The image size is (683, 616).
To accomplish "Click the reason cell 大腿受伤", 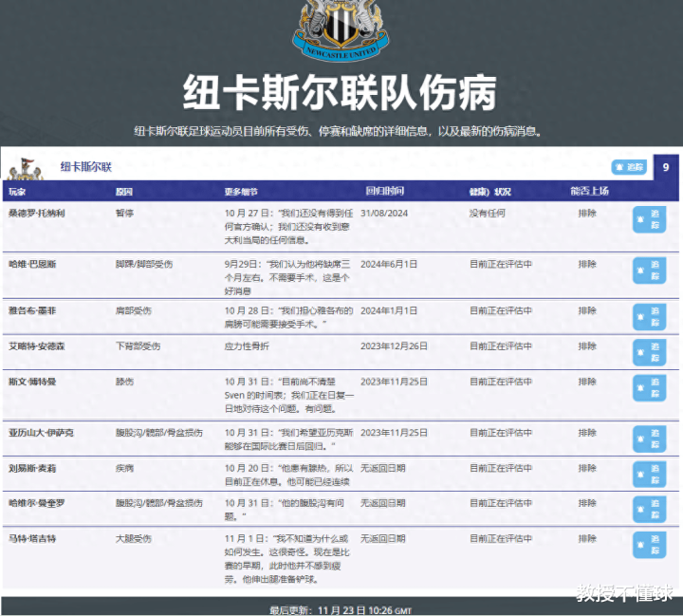I will pyautogui.click(x=134, y=539).
